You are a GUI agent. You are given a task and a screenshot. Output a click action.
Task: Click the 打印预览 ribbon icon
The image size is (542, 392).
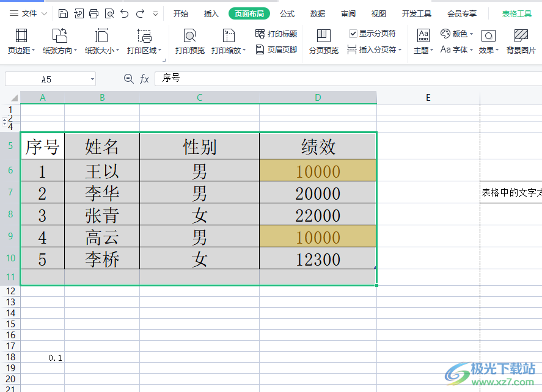point(190,35)
